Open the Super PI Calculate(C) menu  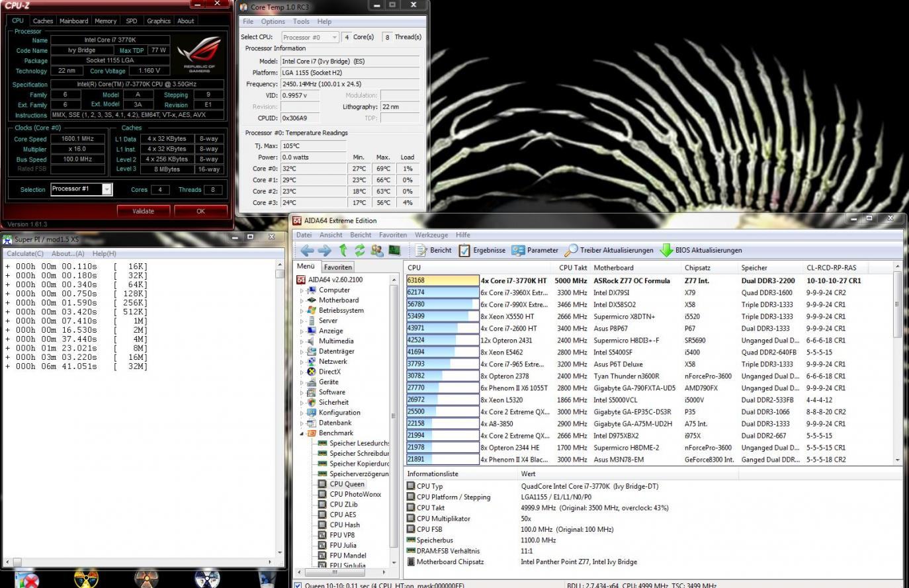25,254
